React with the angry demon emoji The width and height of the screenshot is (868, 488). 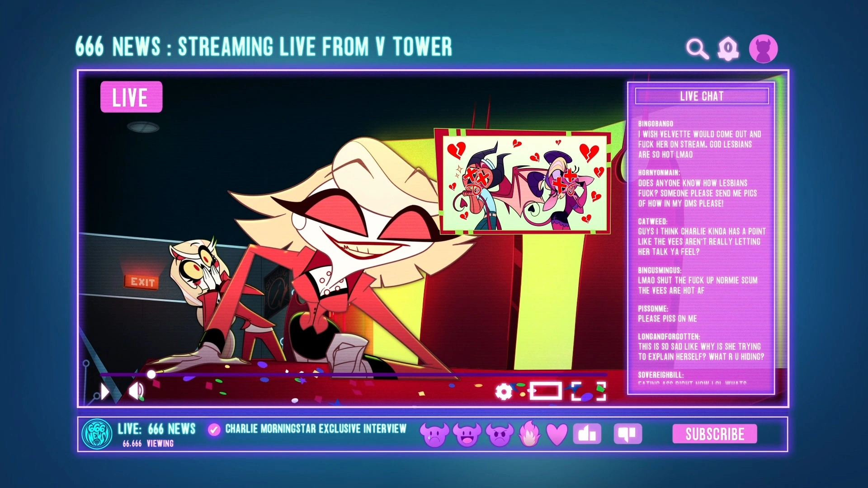pyautogui.click(x=499, y=435)
